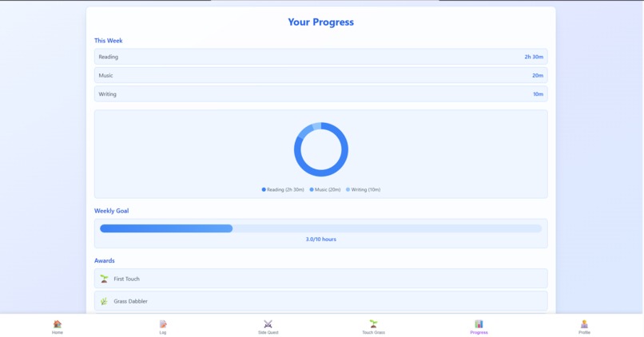Open the Log notepad icon
Screen dimensions: 644x337
[163, 324]
